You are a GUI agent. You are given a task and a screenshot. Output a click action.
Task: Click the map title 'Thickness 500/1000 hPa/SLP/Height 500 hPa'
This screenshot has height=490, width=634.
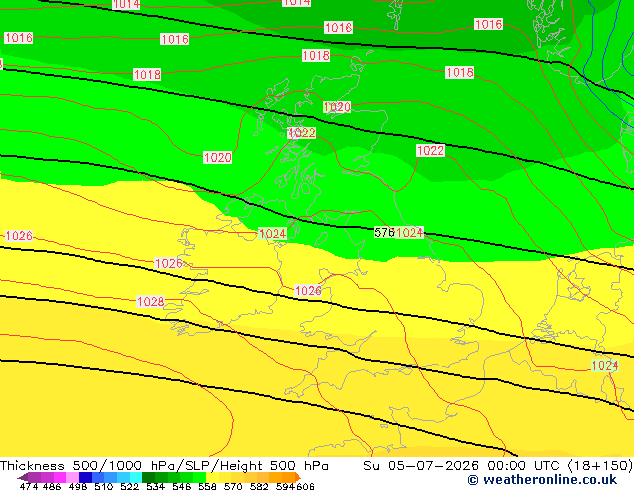coord(164,465)
